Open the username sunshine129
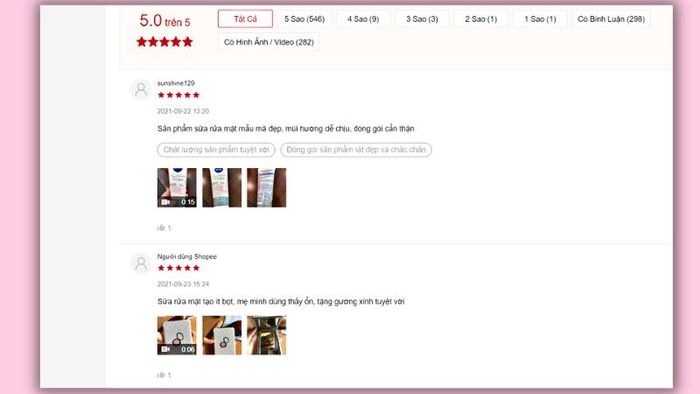This screenshot has width=700, height=394. (x=175, y=83)
